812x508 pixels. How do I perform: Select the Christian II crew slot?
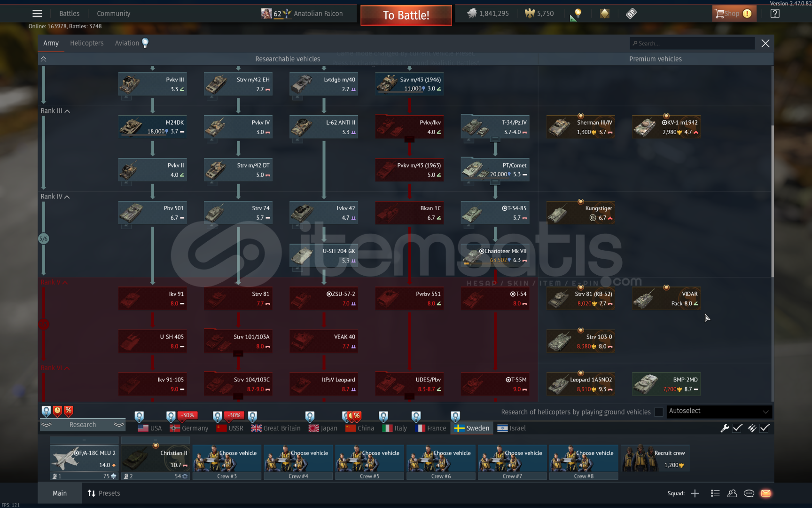pos(156,459)
